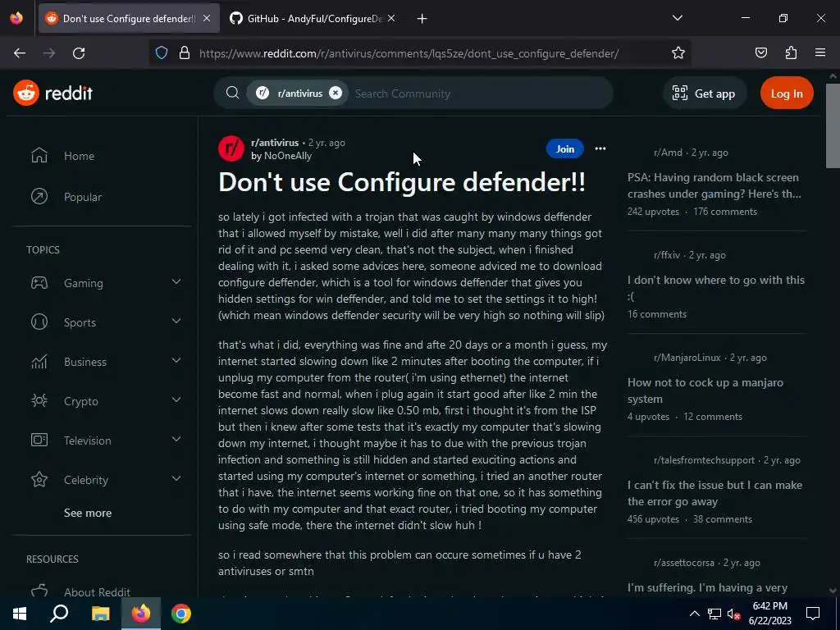This screenshot has width=840, height=630.
Task: Click the Crypto icon in topics
Action: click(x=39, y=400)
